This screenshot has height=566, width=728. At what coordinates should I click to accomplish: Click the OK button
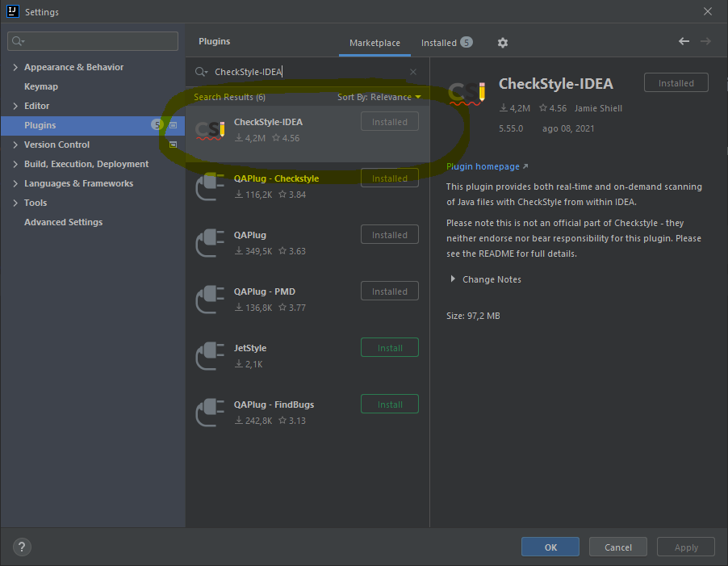pos(550,547)
